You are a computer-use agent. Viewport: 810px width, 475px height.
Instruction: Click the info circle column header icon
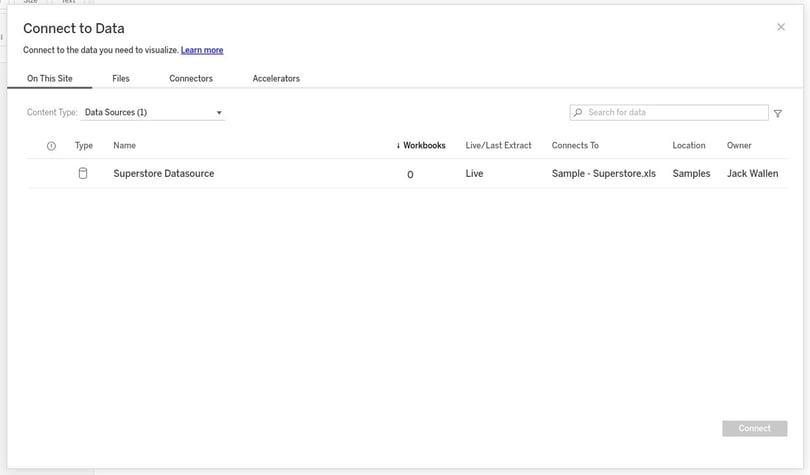pos(51,146)
